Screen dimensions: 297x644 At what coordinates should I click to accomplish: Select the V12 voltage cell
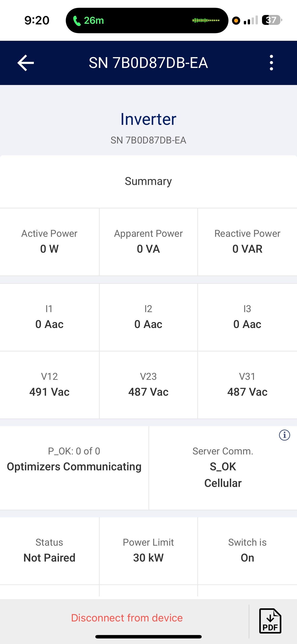click(49, 385)
